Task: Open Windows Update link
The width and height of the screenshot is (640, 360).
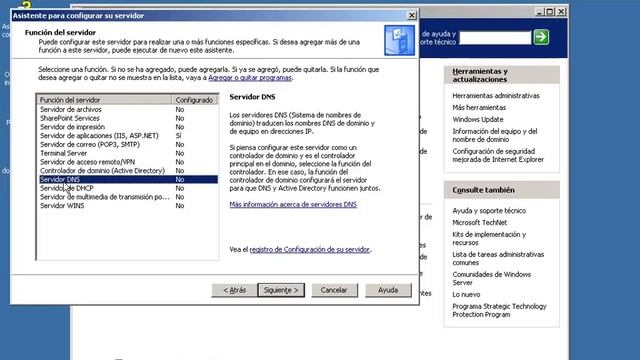Action: tap(478, 120)
